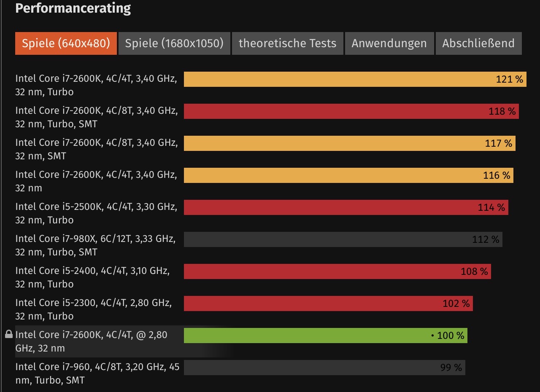This screenshot has width=540, height=392.
Task: Click the Intel Core i5-2400 row label
Action: 92,277
